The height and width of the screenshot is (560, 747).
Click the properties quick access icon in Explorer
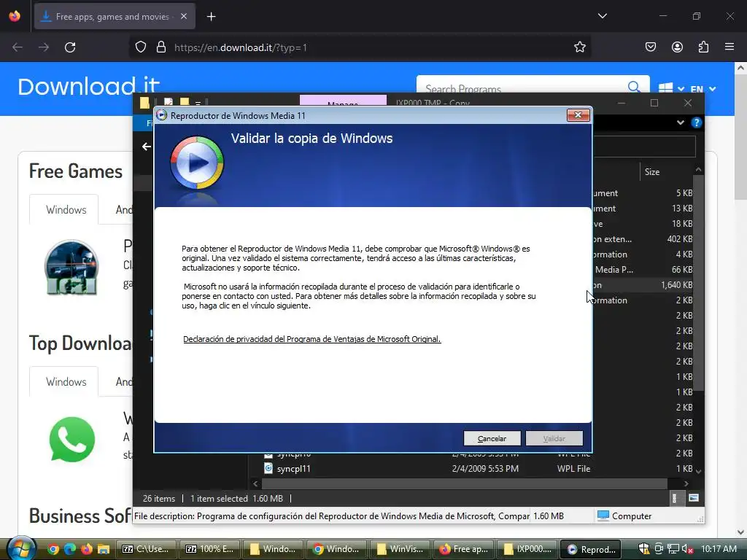tap(169, 101)
